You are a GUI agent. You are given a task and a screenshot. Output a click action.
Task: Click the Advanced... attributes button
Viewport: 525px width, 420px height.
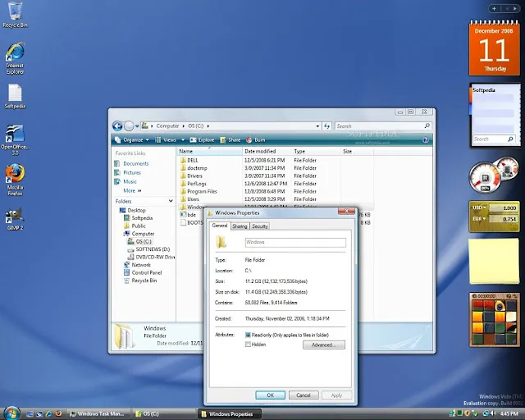(x=324, y=345)
